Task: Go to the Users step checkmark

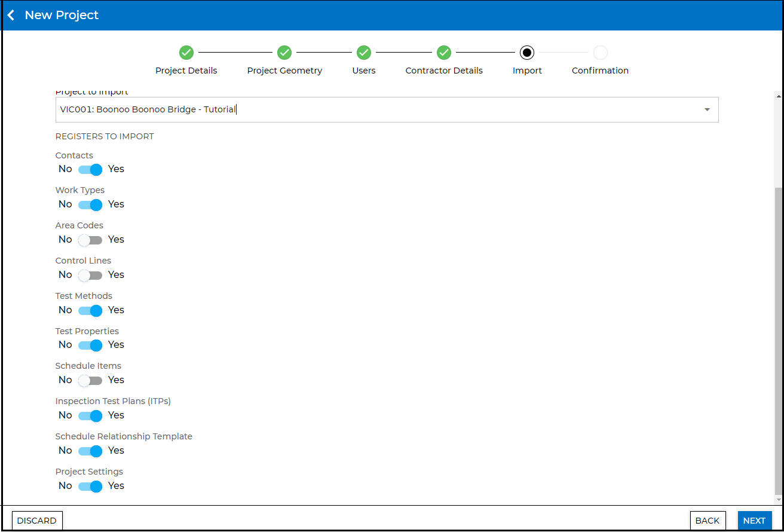Action: point(364,53)
